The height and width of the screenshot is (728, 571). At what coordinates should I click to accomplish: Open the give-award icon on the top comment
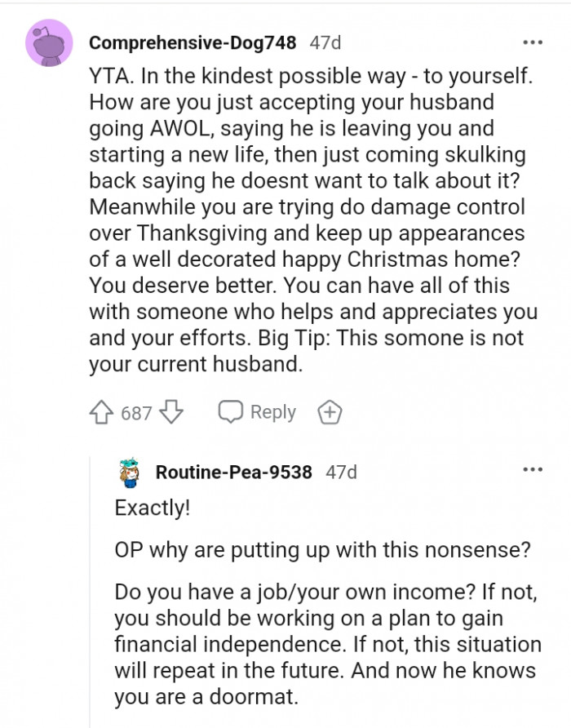[x=330, y=412]
